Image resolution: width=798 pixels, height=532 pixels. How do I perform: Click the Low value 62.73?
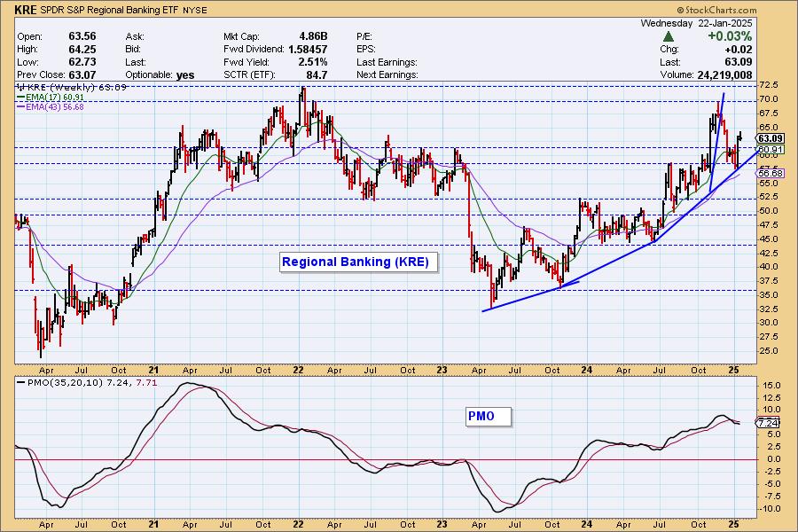[x=82, y=61]
